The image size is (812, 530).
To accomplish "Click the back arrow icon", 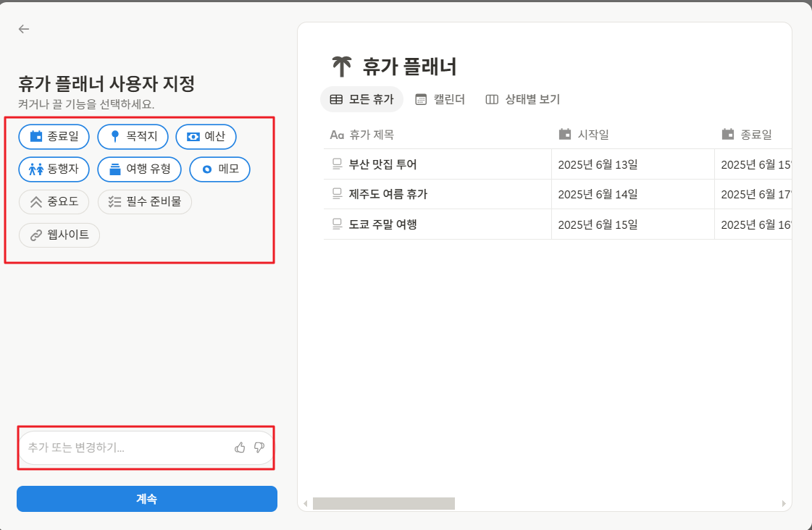I will click(x=23, y=29).
